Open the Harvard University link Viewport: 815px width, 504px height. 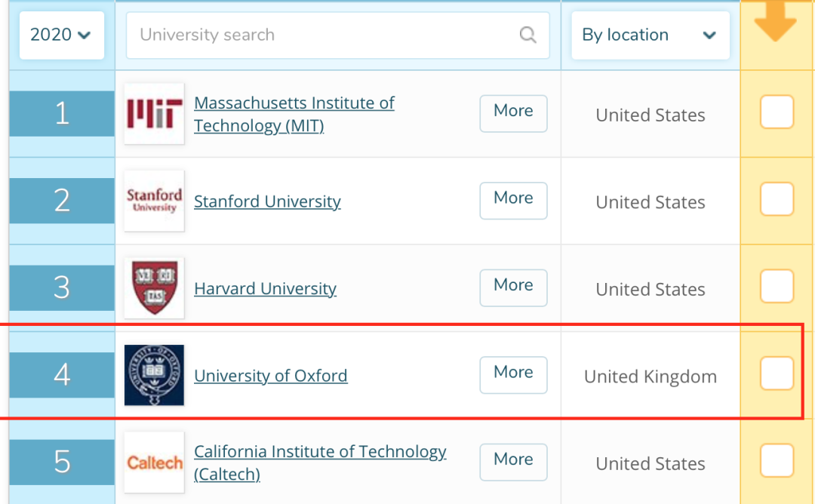(x=265, y=289)
